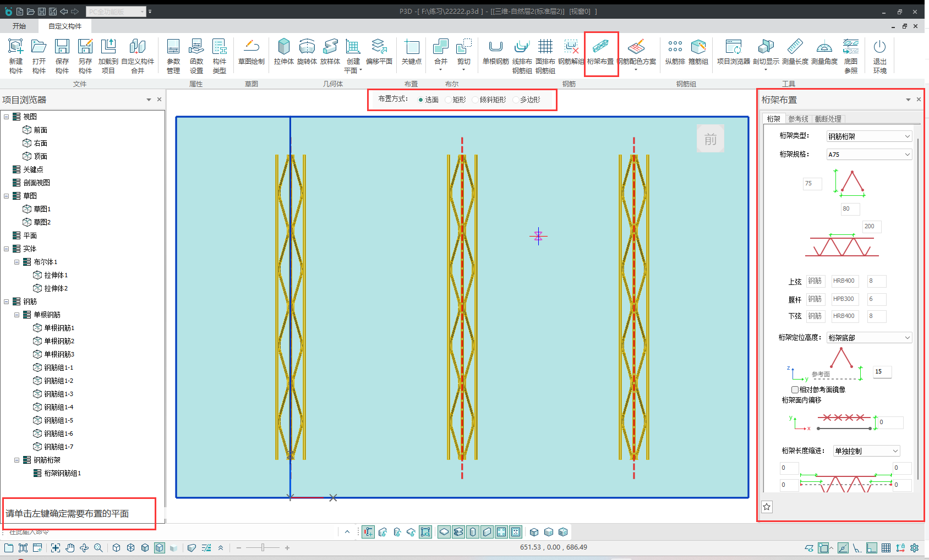Select the 单根钢筋 single rebar tool

[x=495, y=53]
